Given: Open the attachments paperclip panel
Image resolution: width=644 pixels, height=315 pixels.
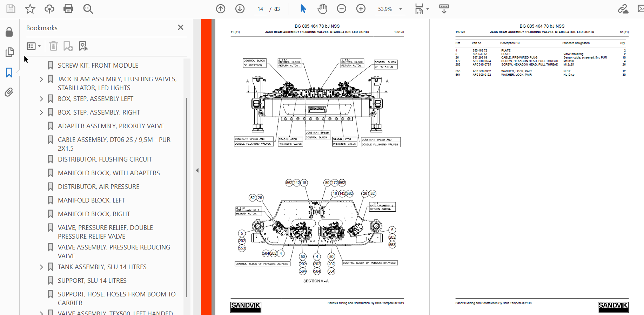Looking at the screenshot, I should 9,92.
